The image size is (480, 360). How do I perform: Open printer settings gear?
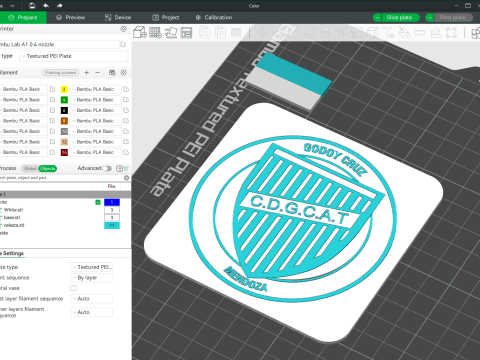pyautogui.click(x=123, y=29)
